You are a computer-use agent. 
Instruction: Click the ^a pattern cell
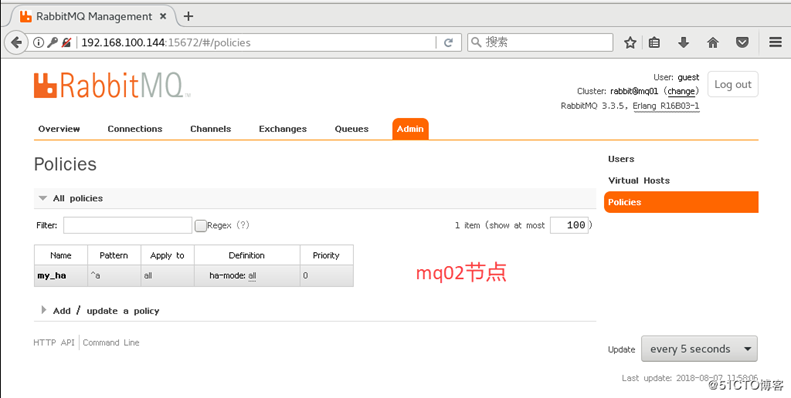point(114,276)
